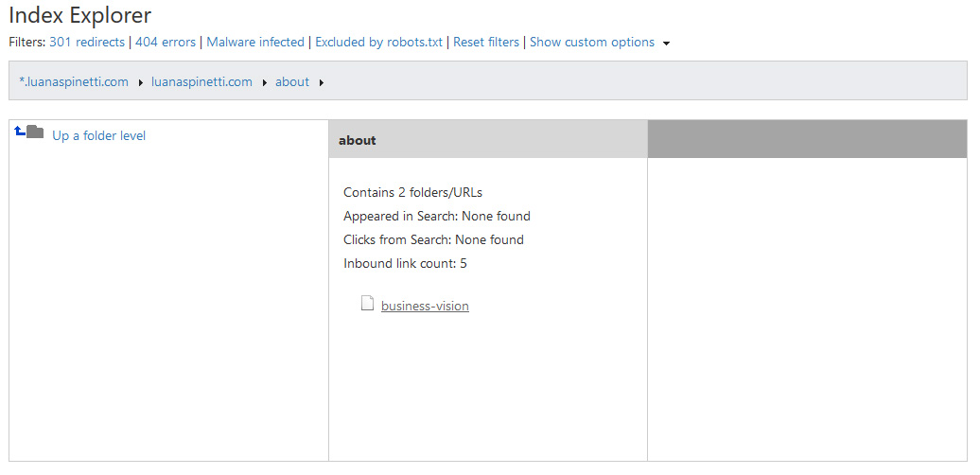Click the about breadcrumb link

coord(292,81)
